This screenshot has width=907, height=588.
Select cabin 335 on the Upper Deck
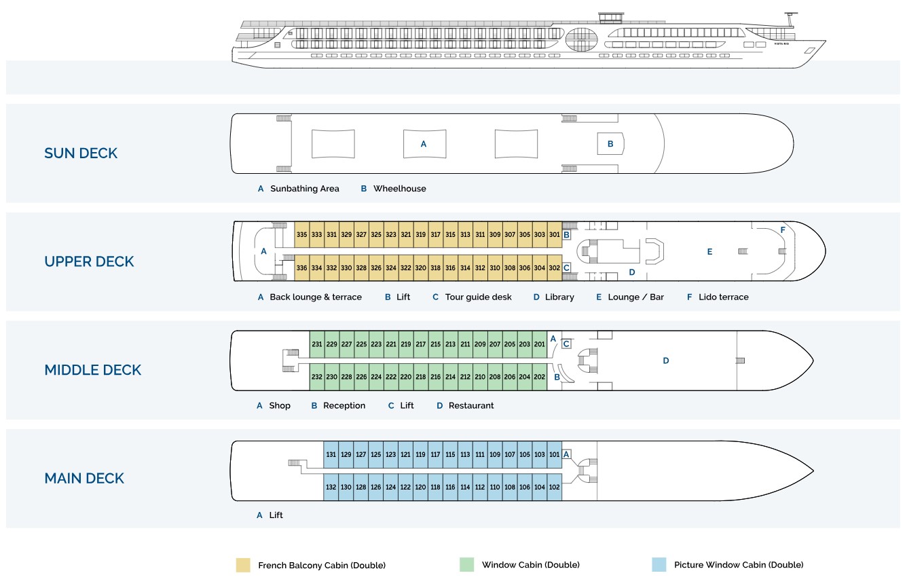pos(302,235)
